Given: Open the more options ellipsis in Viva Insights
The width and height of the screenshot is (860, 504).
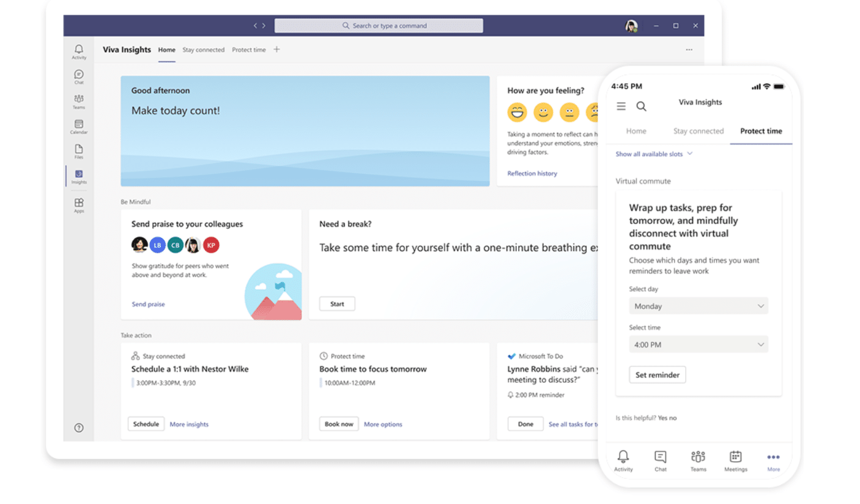Looking at the screenshot, I should 689,50.
